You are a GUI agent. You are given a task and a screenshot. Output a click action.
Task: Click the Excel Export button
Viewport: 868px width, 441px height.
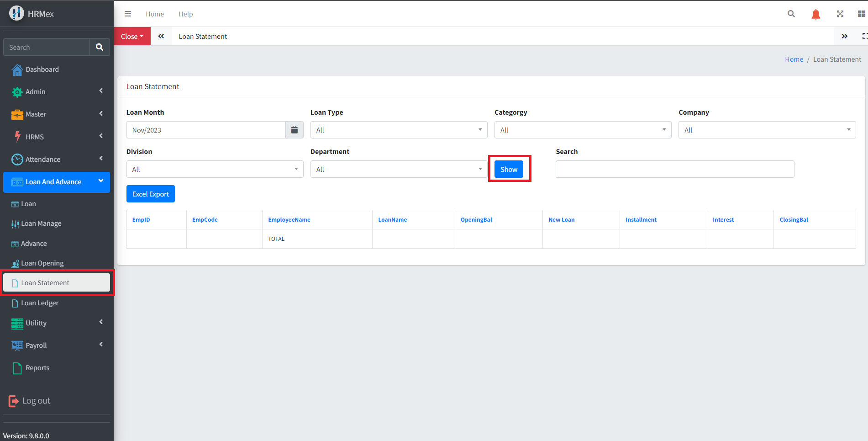click(x=150, y=194)
